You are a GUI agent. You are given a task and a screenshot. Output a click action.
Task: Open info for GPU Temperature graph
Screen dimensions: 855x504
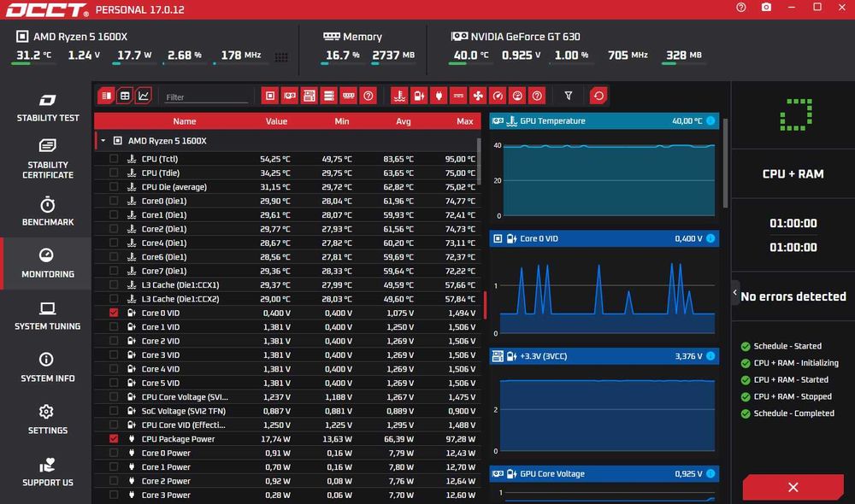click(x=711, y=121)
